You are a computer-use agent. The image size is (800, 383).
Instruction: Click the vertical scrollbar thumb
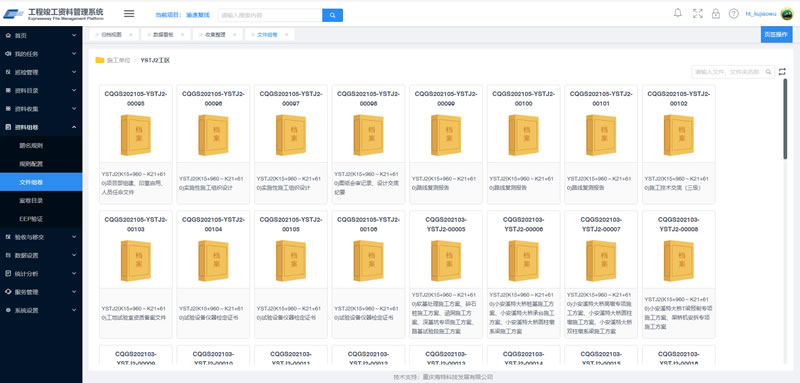(x=785, y=119)
